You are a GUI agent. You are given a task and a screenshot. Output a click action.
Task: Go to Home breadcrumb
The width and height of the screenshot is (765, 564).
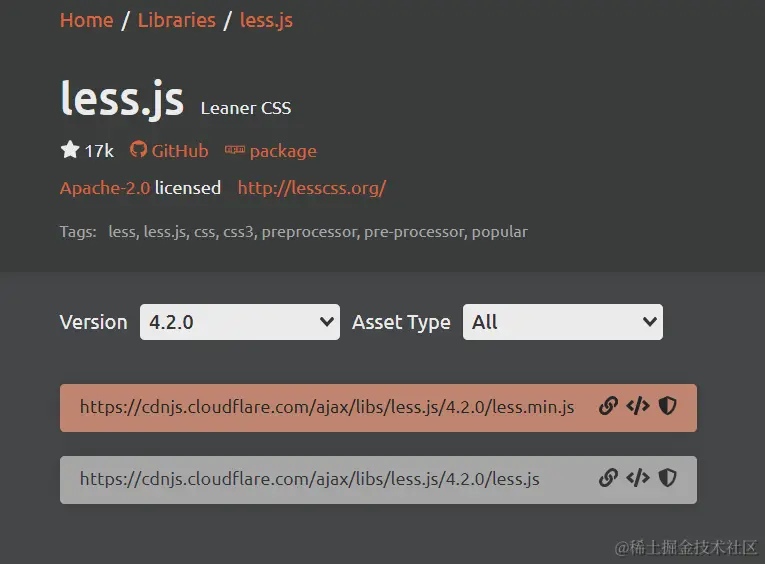point(86,20)
